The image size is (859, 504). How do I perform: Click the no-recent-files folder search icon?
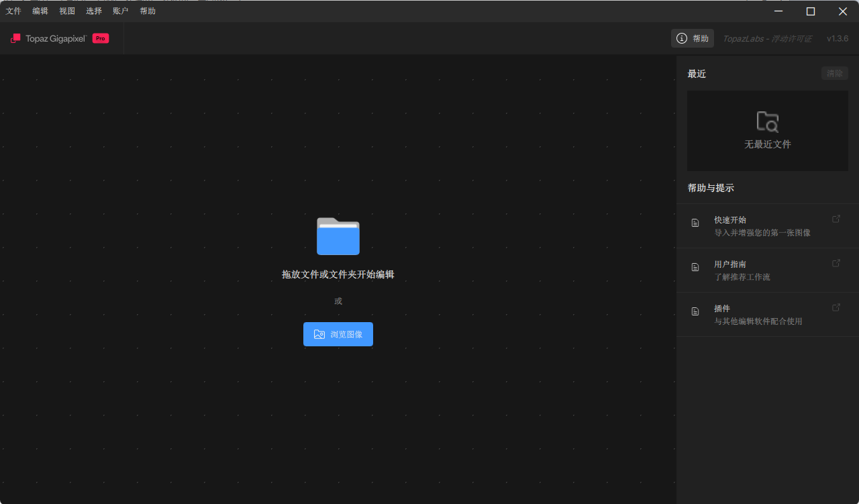768,121
